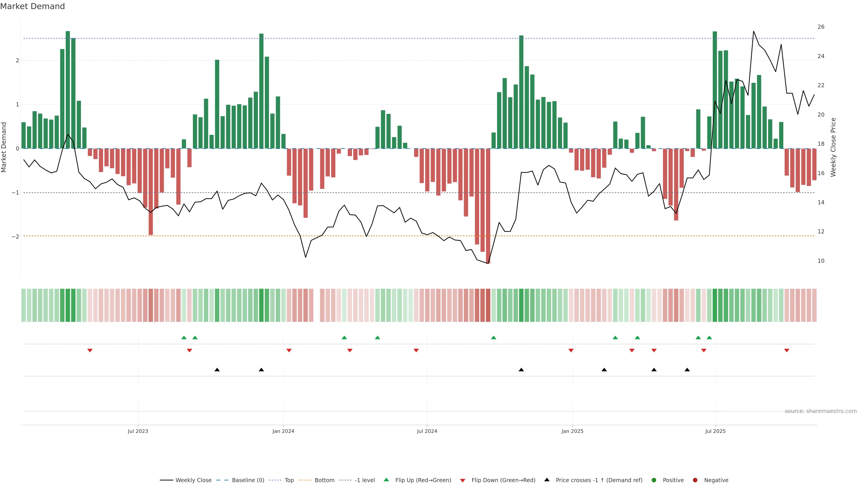The image size is (868, 488).
Task: Click the red Flip Down triangle in legend
Action: click(x=463, y=481)
